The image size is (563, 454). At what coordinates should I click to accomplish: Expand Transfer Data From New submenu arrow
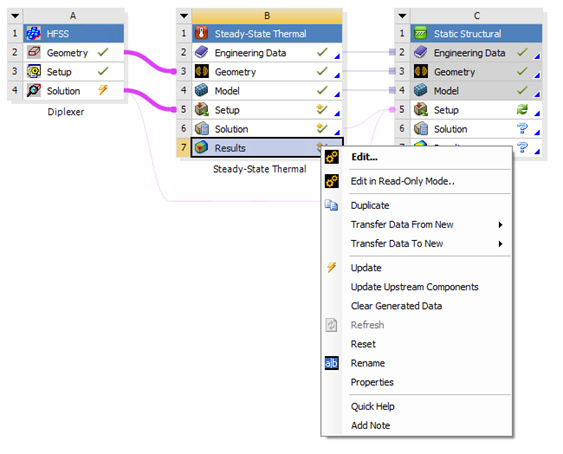click(500, 225)
